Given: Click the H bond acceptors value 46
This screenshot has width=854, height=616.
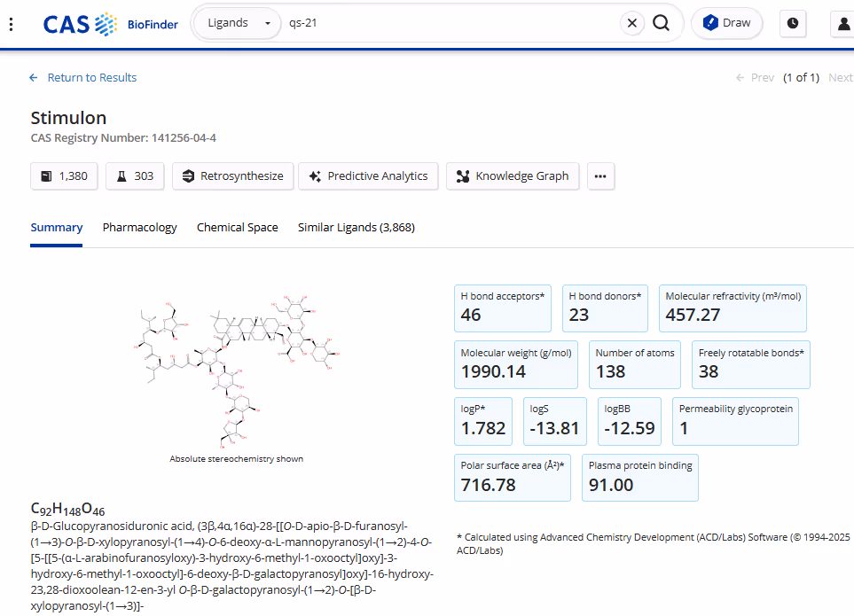Looking at the screenshot, I should tap(471, 315).
